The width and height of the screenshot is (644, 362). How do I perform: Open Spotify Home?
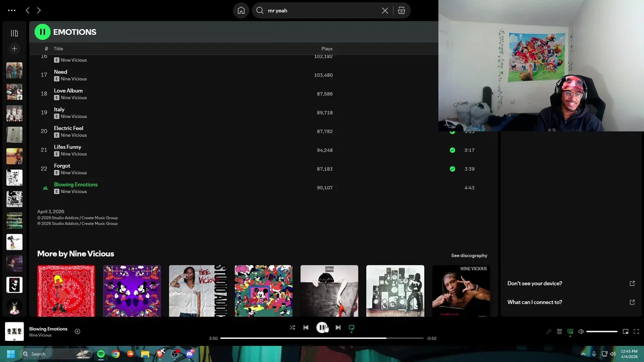pos(241,11)
